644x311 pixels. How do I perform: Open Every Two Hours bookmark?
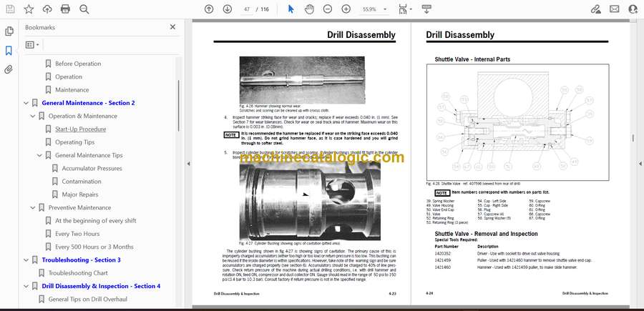pyautogui.click(x=77, y=234)
